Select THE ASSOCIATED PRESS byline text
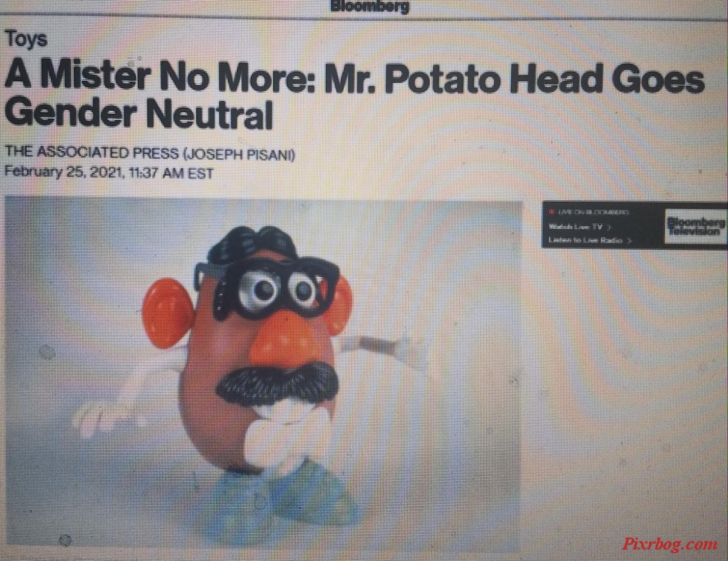This screenshot has height=561, width=728. 91,153
